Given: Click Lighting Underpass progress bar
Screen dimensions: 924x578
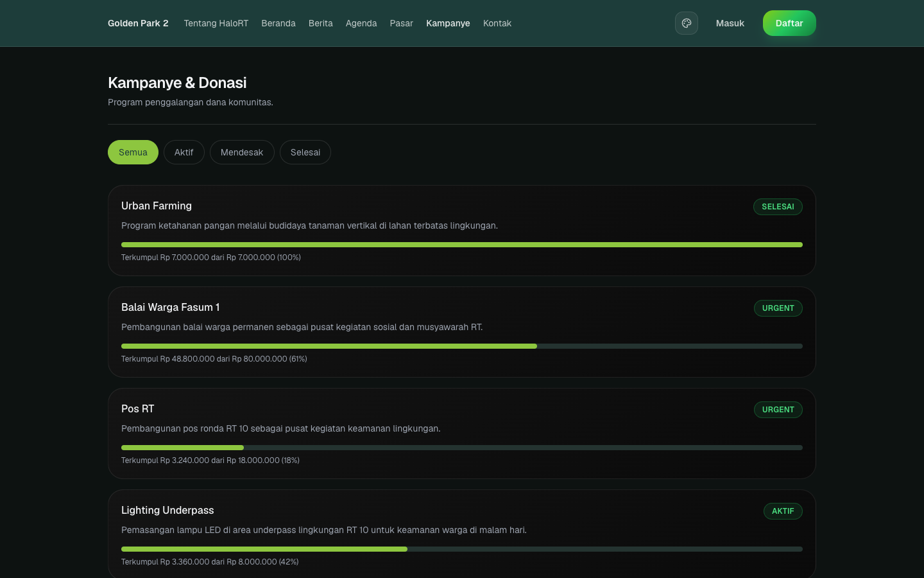Looking at the screenshot, I should (462, 549).
